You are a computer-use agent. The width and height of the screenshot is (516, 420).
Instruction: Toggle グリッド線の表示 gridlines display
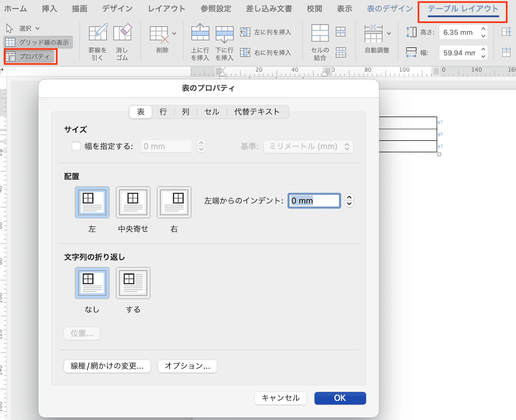pyautogui.click(x=37, y=42)
